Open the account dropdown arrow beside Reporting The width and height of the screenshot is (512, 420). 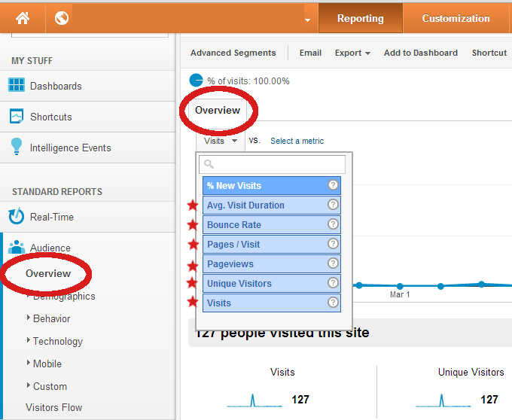[x=307, y=20]
